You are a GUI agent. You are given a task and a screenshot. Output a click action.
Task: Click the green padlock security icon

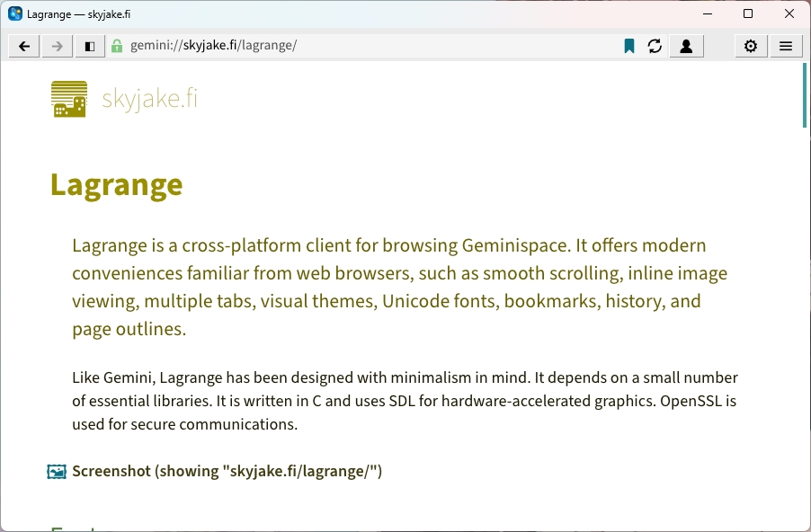coord(117,46)
